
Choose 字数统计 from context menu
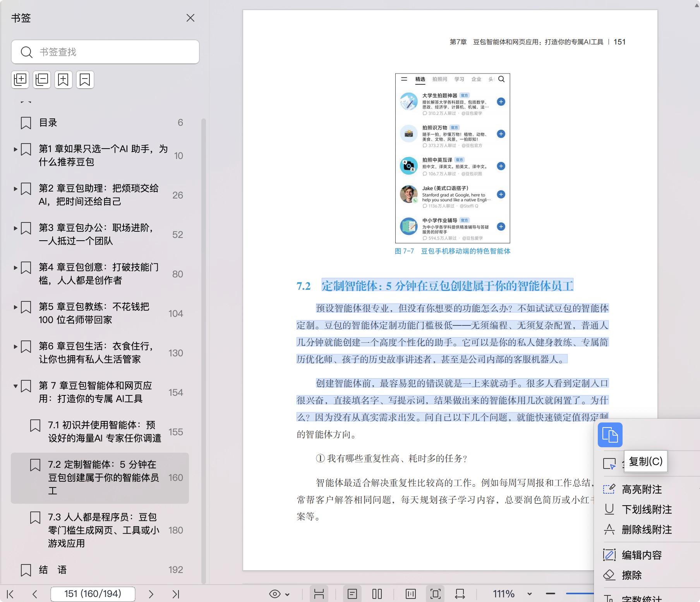pos(642,599)
